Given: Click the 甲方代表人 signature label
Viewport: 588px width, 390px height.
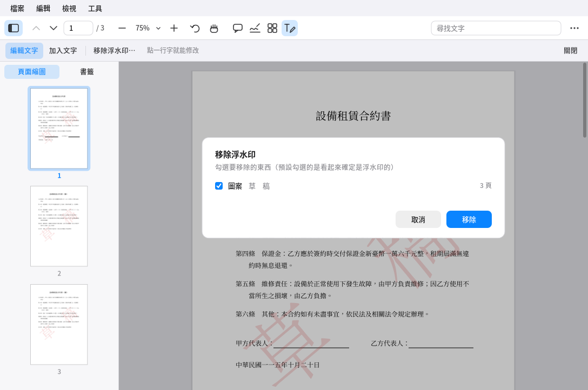Looking at the screenshot, I should tap(254, 343).
